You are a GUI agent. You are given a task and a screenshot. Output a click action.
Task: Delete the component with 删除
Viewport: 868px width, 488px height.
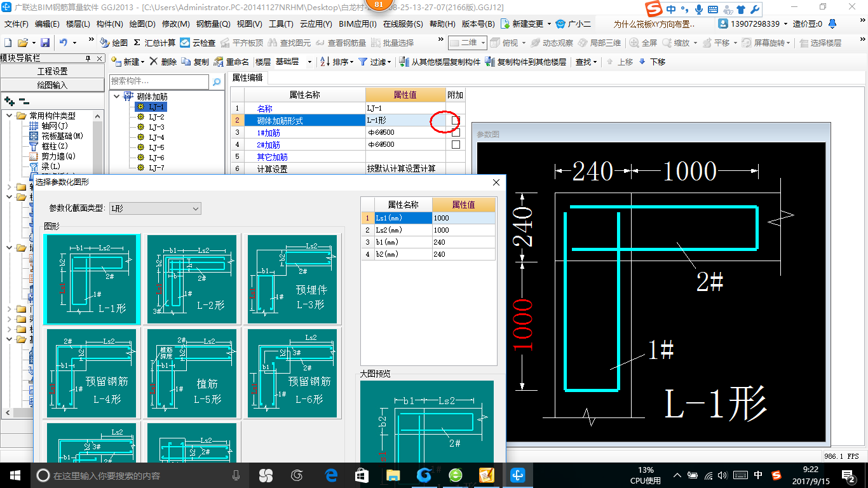point(163,62)
